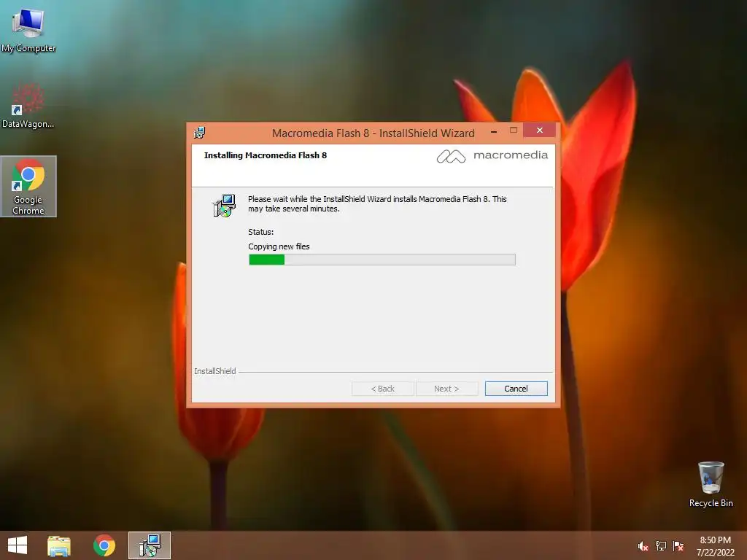Screen dimensions: 747x560
Task: Cancel the Flash 8 installation
Action: click(516, 389)
